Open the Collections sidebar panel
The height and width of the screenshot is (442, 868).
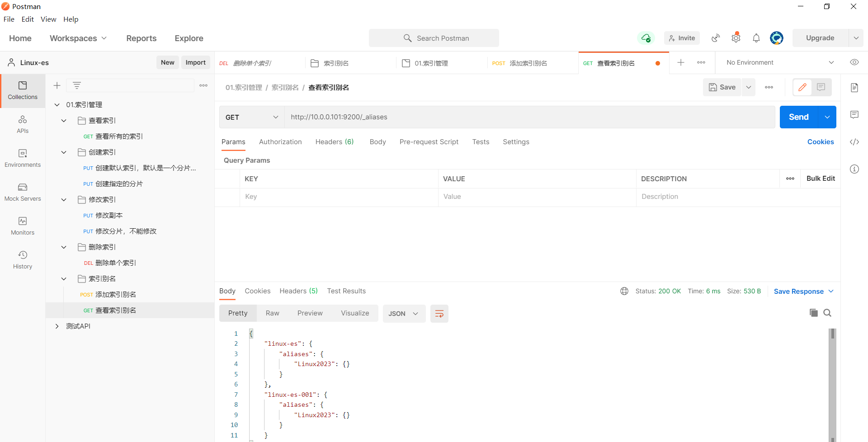pos(23,91)
